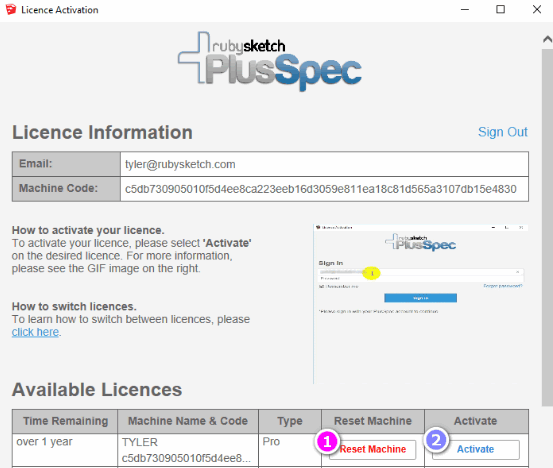Viewport: 553px width, 468px height.
Task: Click the 'Email:' label cell
Action: click(x=66, y=164)
